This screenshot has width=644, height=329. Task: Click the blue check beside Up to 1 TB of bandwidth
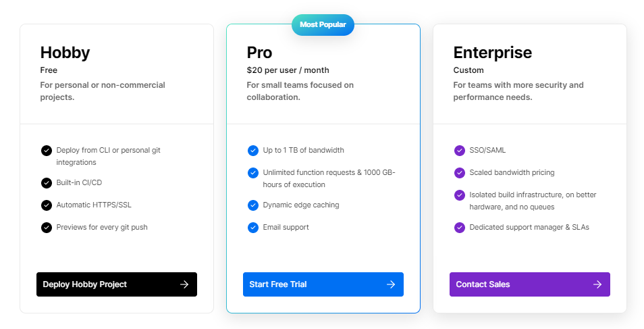coord(253,151)
